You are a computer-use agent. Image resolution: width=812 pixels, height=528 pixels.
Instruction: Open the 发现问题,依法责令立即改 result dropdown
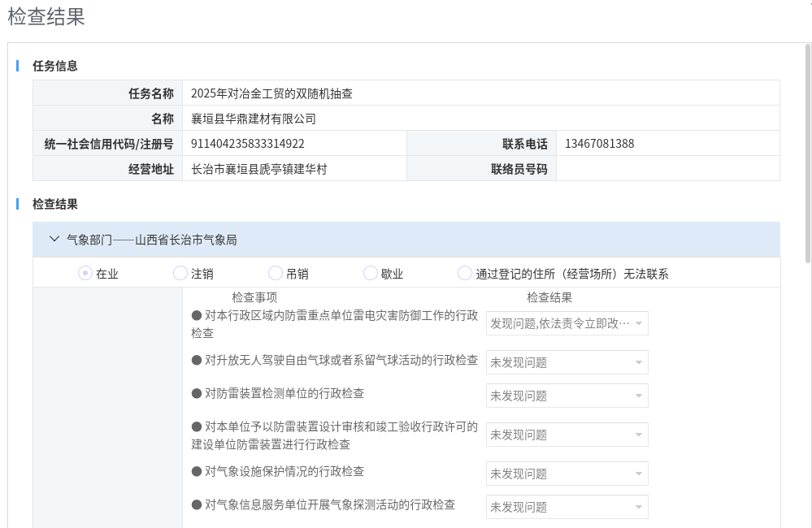(x=567, y=323)
